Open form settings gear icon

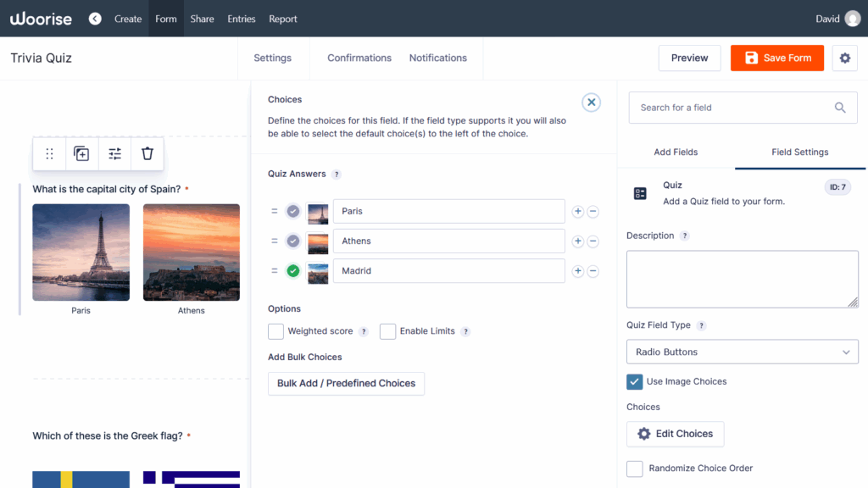[x=844, y=58]
